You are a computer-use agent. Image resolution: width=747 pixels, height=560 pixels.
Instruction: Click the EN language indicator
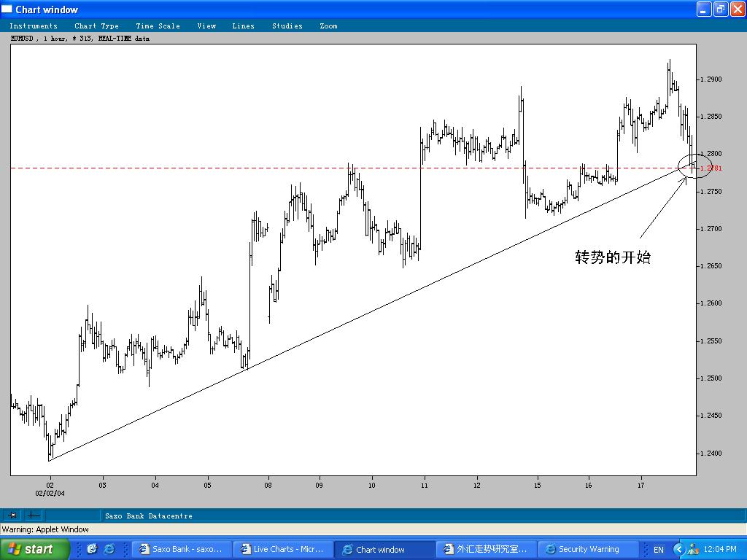pos(659,550)
